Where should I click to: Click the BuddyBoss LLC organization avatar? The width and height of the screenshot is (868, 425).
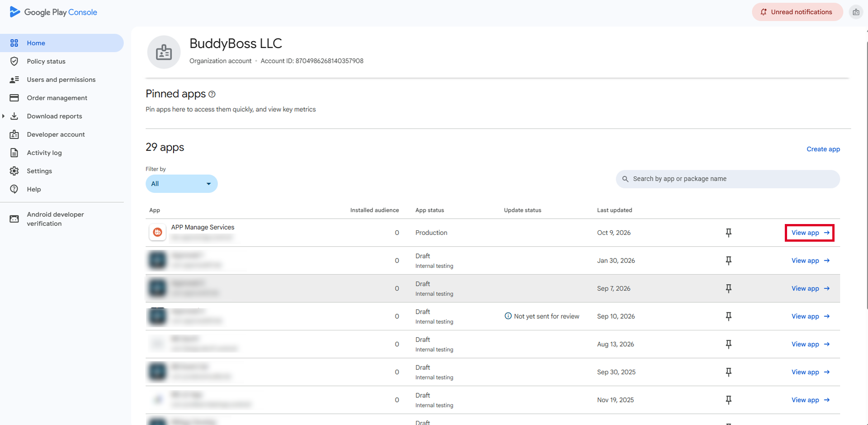[x=164, y=52]
